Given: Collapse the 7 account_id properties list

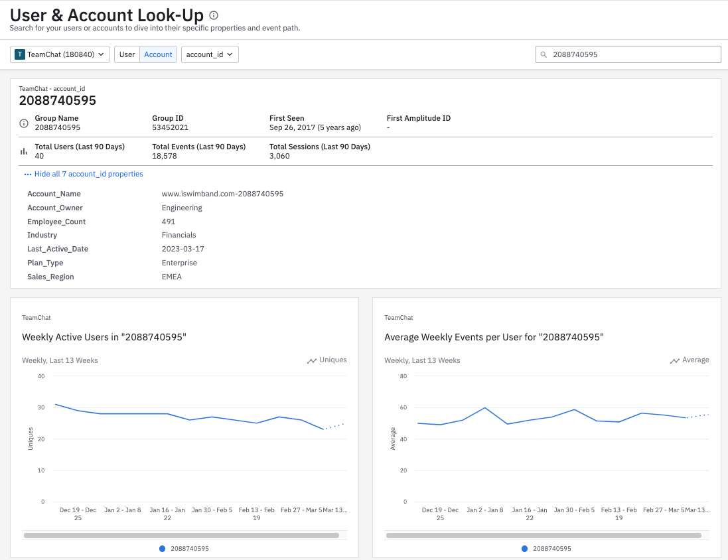Looking at the screenshot, I should click(88, 174).
